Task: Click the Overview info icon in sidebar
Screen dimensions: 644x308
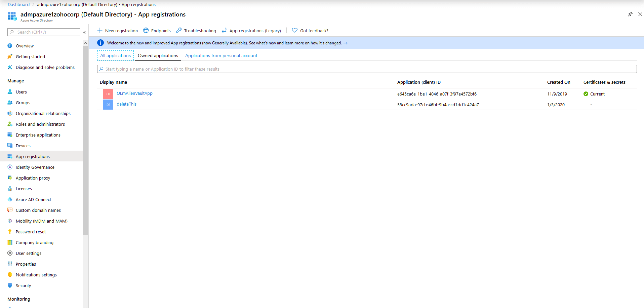Action: click(10, 46)
